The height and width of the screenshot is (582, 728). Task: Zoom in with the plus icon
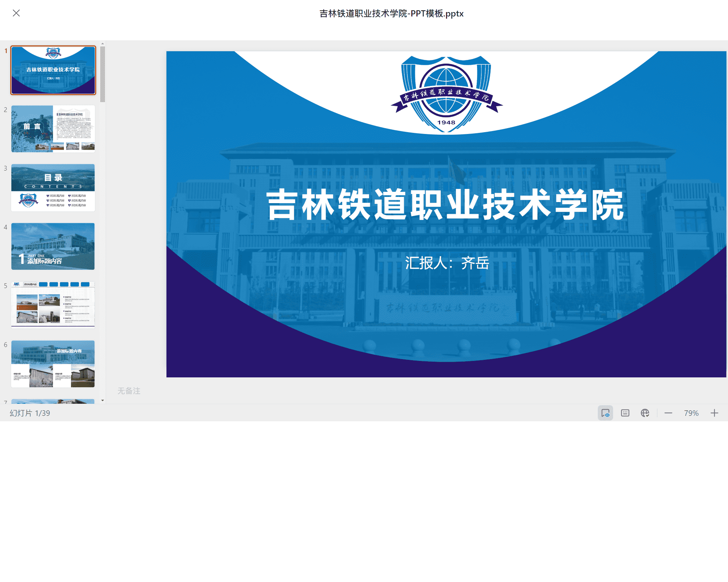coord(714,413)
